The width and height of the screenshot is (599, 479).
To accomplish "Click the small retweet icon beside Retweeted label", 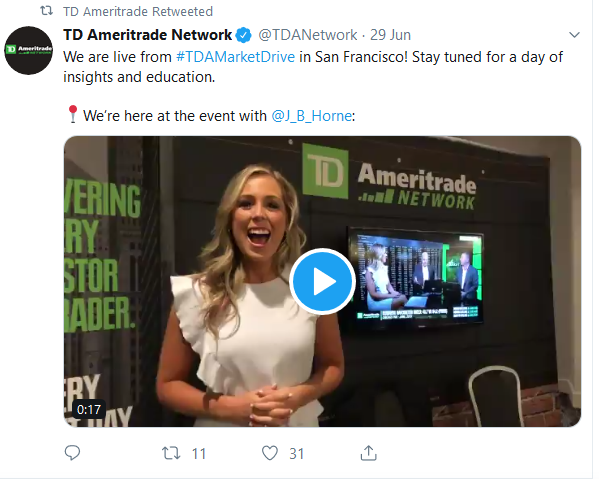I will pos(47,11).
